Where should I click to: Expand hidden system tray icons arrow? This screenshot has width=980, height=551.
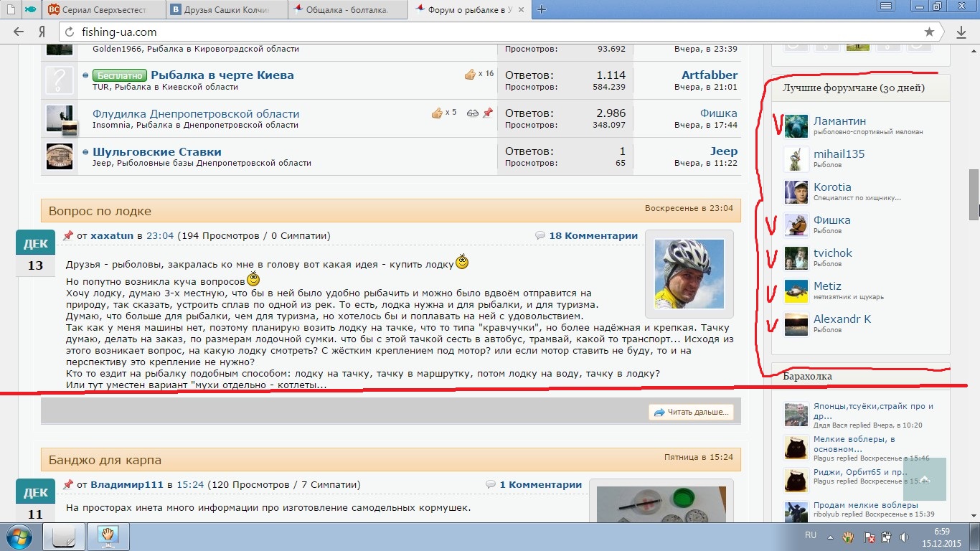831,537
